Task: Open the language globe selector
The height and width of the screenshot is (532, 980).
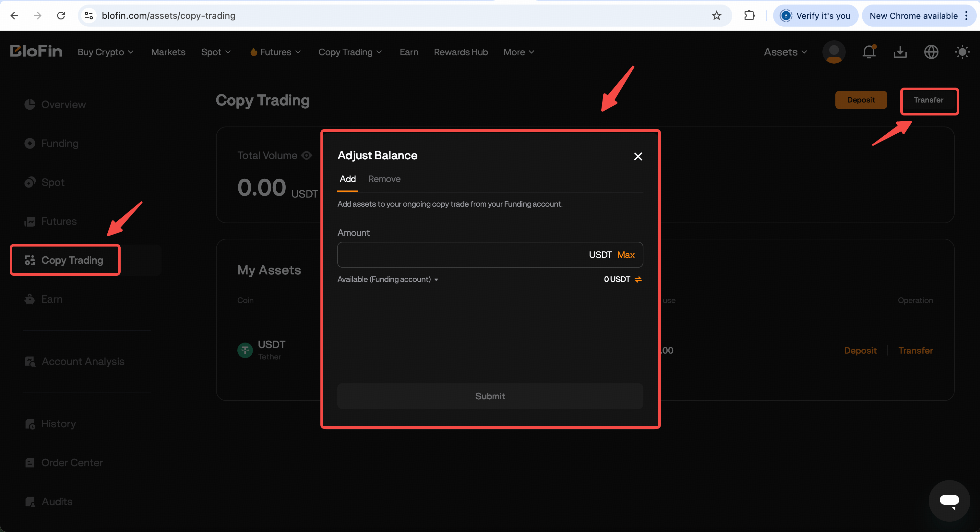Action: coord(931,52)
